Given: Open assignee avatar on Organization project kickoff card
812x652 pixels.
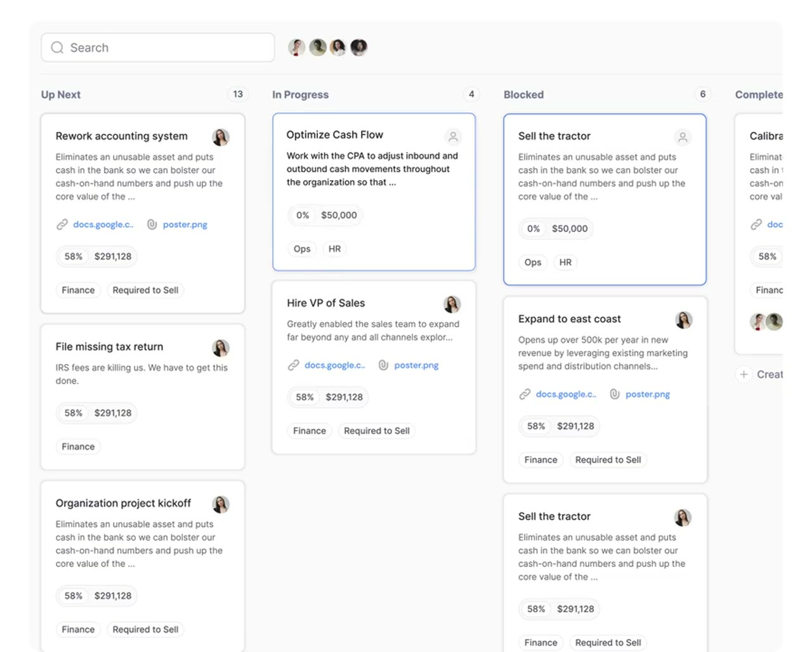Looking at the screenshot, I should point(221,504).
